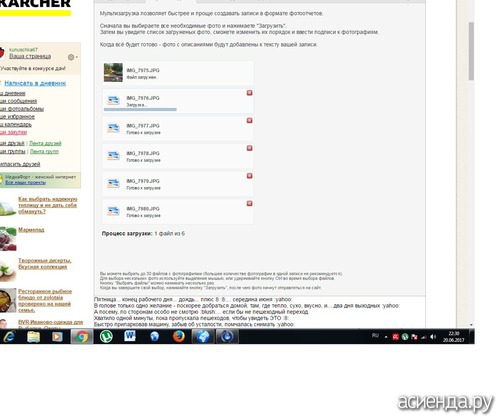Screen dimensions: 500x417
Task: Open the 'Ваша страница' link
Action: pyautogui.click(x=30, y=56)
